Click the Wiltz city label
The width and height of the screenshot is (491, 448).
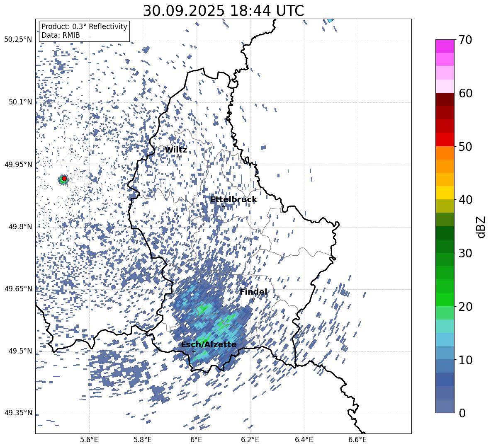point(176,150)
